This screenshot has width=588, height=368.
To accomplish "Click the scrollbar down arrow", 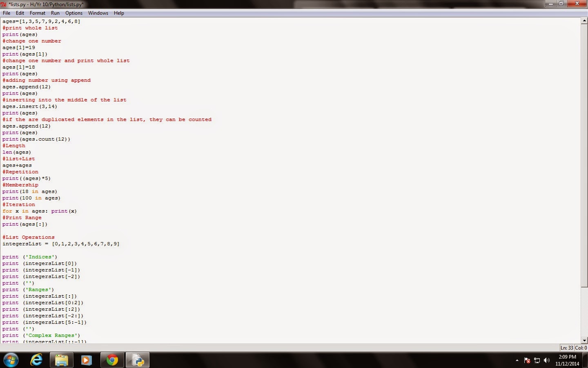I will pyautogui.click(x=584, y=340).
